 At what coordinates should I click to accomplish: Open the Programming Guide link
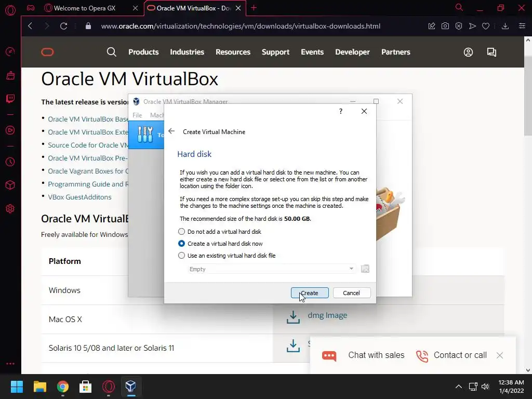pyautogui.click(x=88, y=184)
